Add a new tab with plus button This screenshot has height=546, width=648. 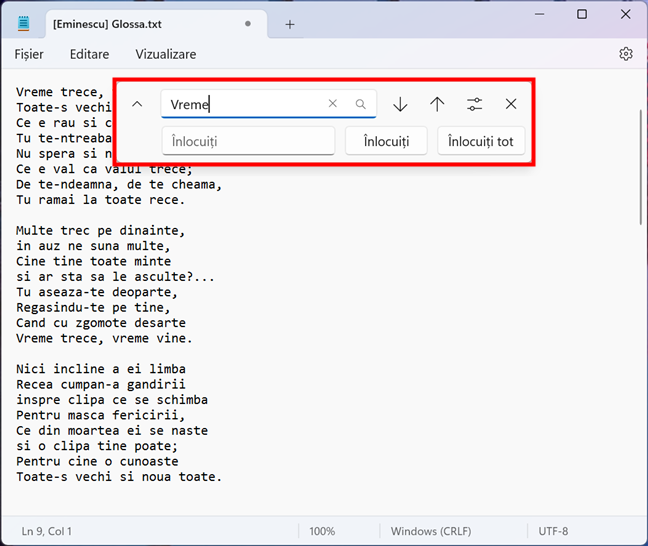click(290, 25)
